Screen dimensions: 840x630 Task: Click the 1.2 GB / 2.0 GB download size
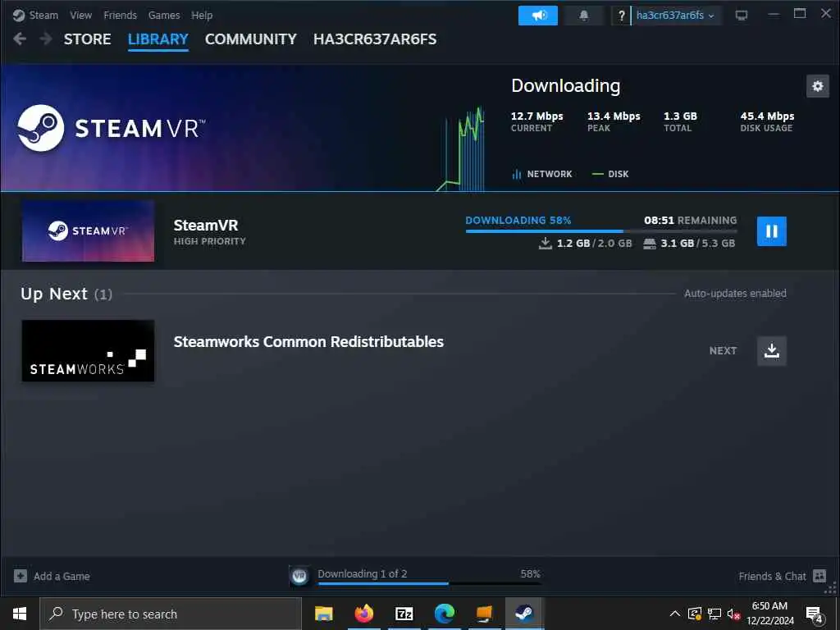point(585,243)
